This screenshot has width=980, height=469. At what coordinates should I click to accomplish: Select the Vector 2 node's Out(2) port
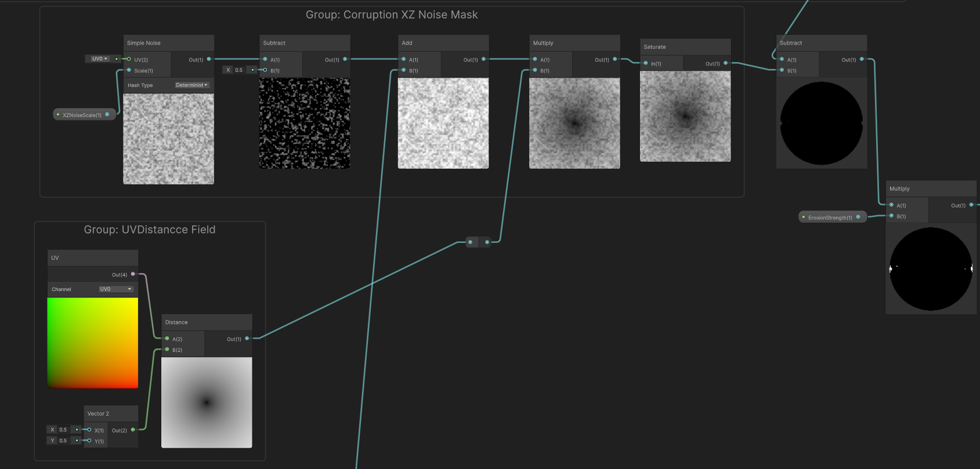(133, 430)
